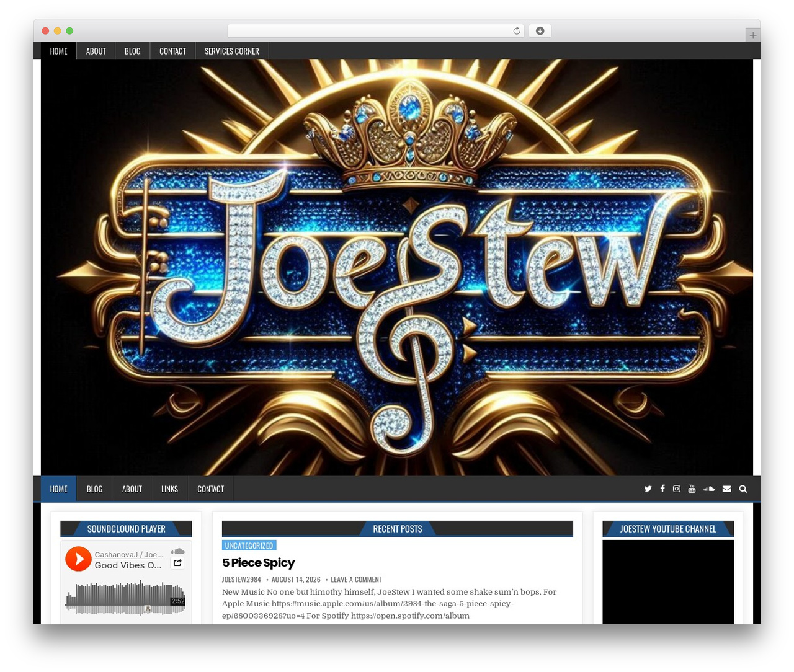
Task: Open the CashanovaJ / Joe... artist link
Action: point(129,555)
